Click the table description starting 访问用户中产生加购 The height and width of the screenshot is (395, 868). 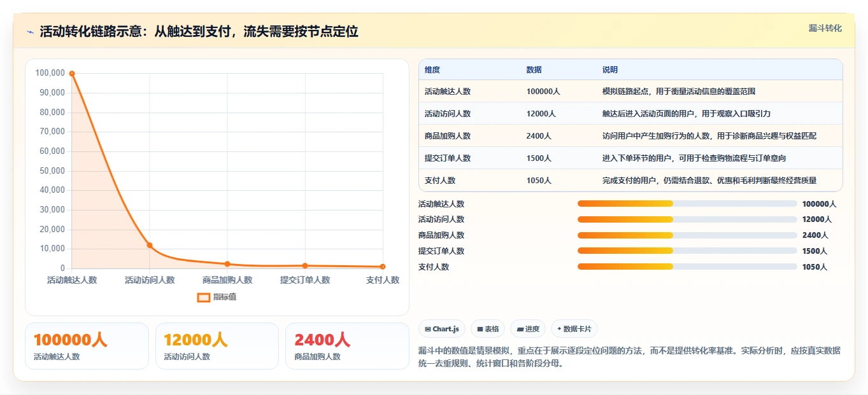click(x=709, y=136)
